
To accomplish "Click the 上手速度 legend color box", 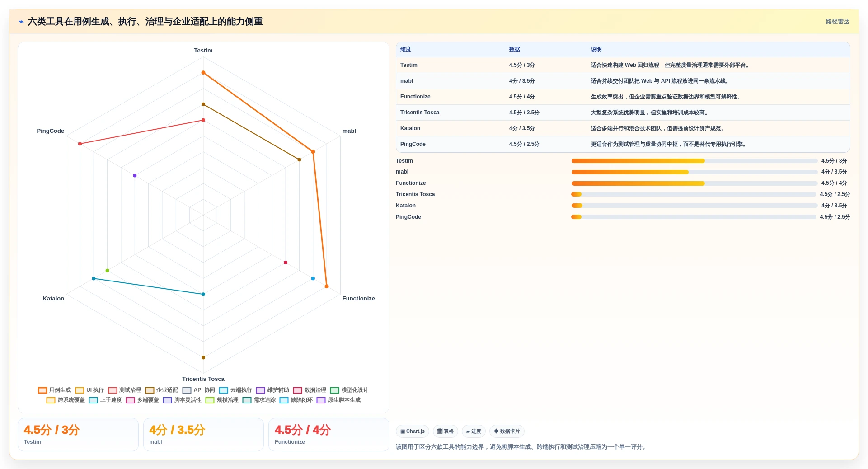I will pos(93,400).
